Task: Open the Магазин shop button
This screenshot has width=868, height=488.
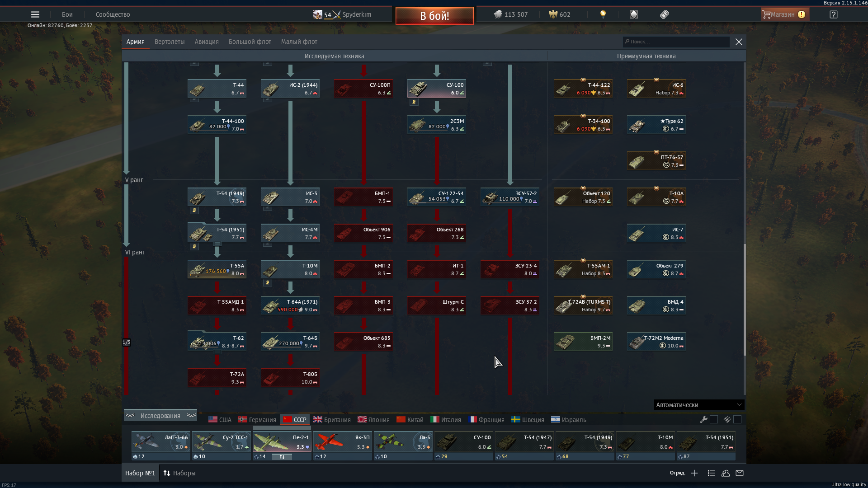Action: 785,14
